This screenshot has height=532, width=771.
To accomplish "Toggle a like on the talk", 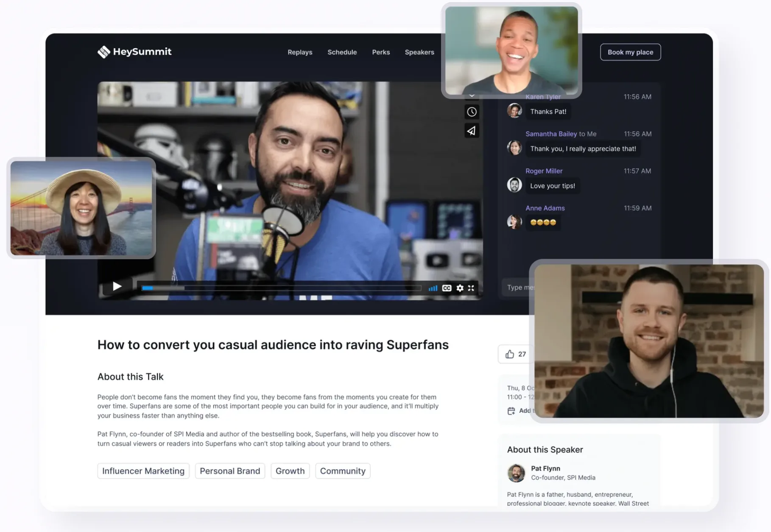I will click(509, 354).
